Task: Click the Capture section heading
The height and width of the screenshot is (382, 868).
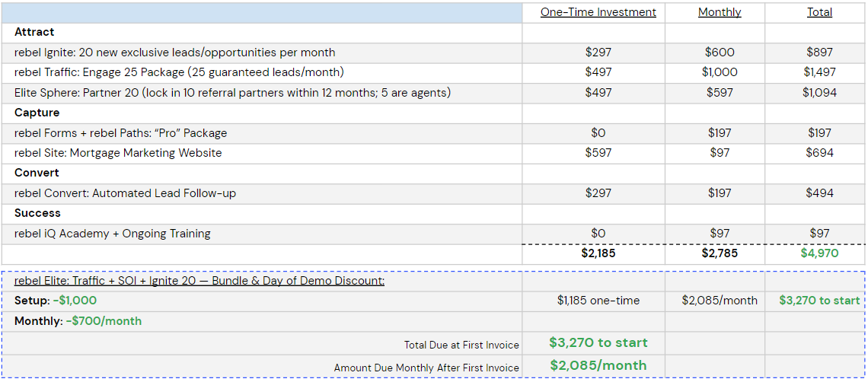Action: (x=37, y=113)
